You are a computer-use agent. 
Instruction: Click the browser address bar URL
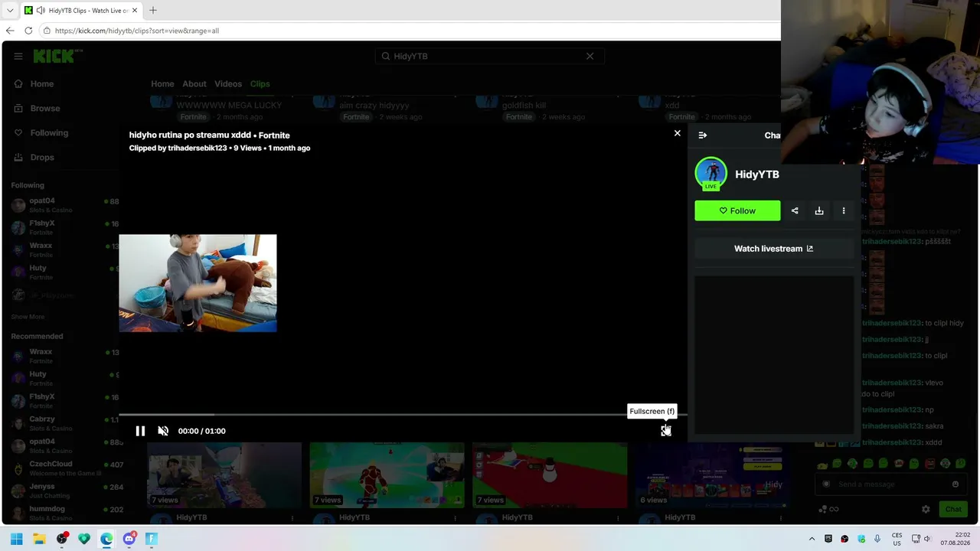137,31
